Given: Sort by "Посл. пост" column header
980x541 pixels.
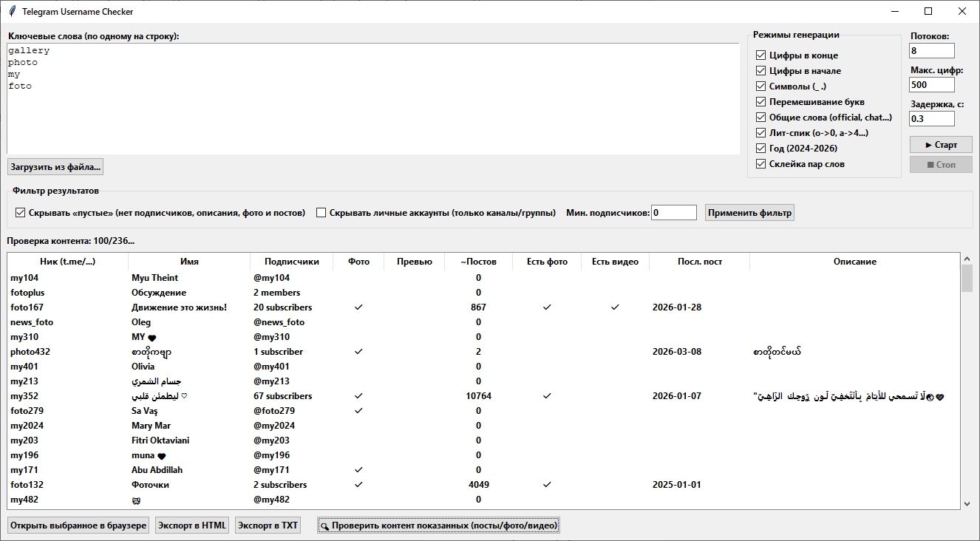Looking at the screenshot, I should [x=699, y=262].
